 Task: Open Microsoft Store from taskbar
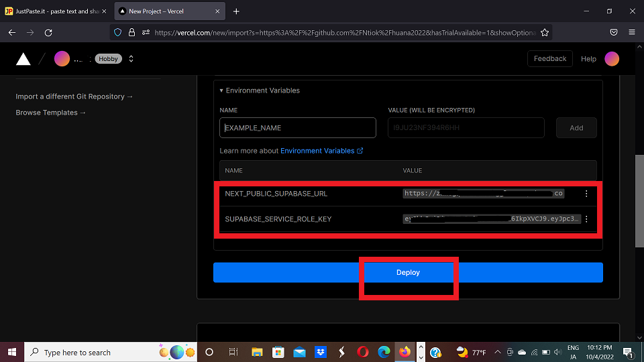coord(278,352)
